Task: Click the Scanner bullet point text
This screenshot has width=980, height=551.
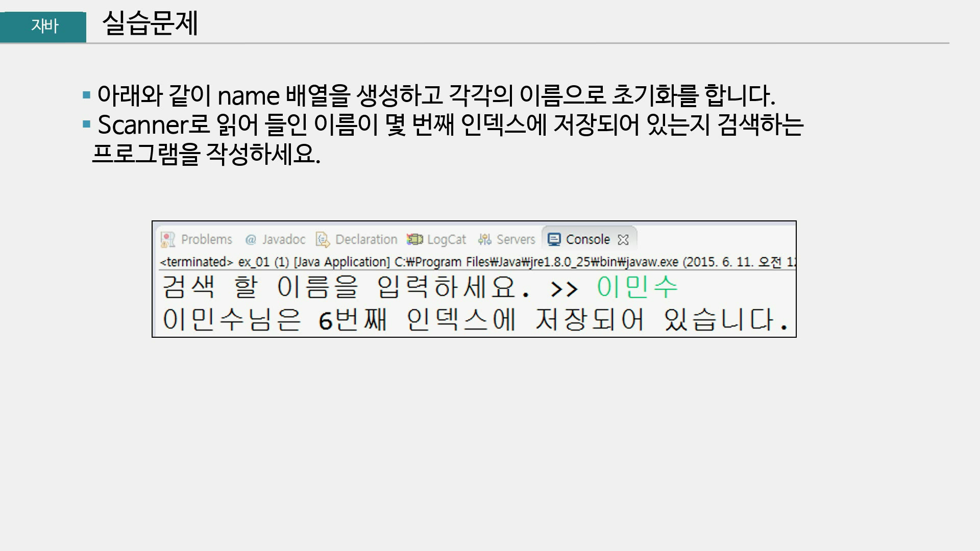Action: 449,125
